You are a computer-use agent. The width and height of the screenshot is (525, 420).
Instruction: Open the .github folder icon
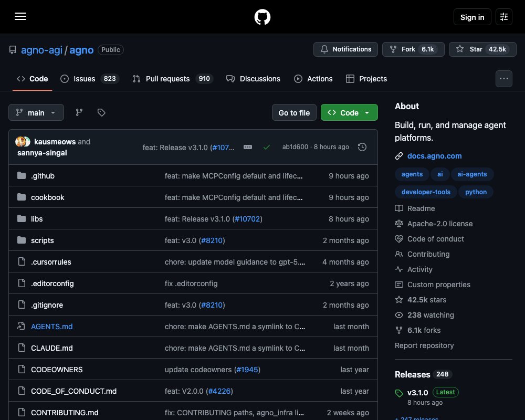(22, 175)
